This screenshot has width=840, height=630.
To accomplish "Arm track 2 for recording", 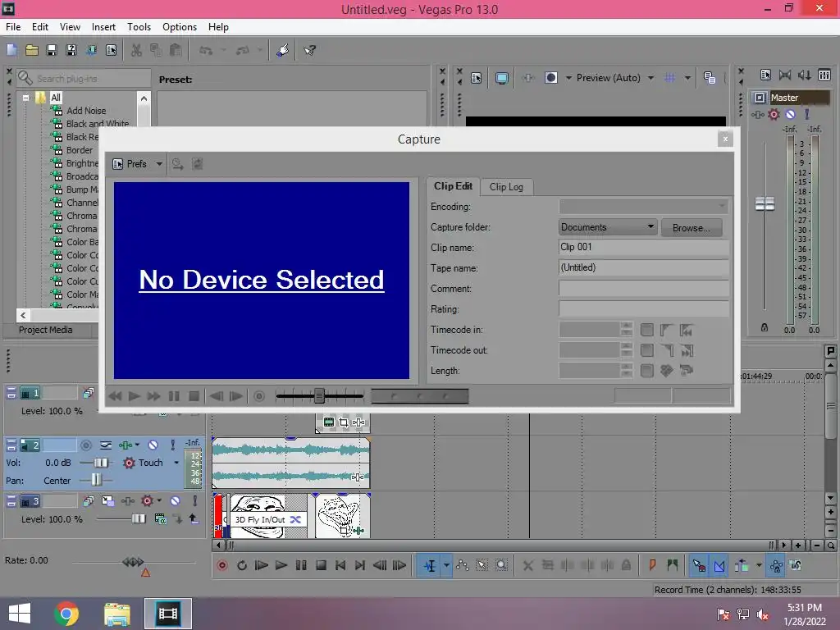I will click(85, 445).
